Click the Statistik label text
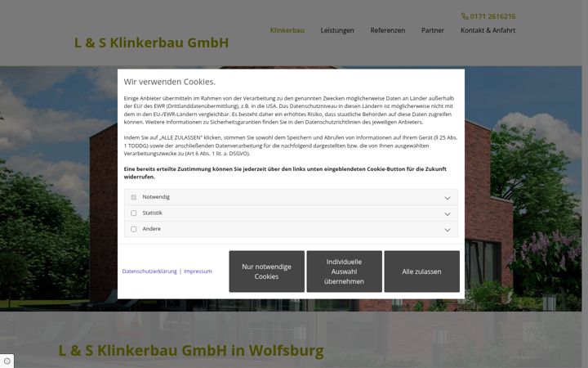Viewport: 588px width, 368px height. pos(152,213)
